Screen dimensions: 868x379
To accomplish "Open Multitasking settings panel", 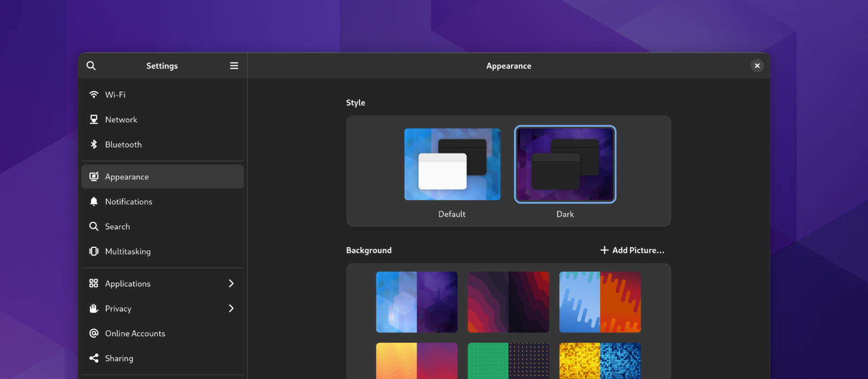I will (163, 251).
